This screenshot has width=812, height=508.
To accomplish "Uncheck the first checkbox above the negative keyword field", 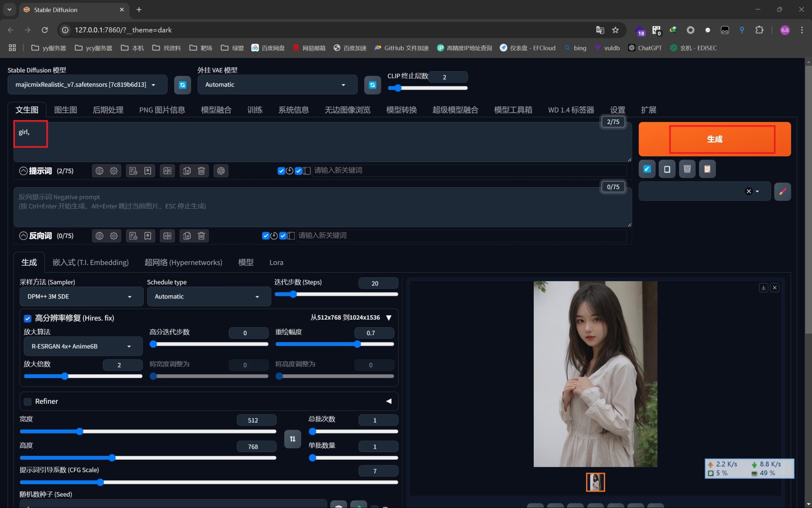I will 266,236.
